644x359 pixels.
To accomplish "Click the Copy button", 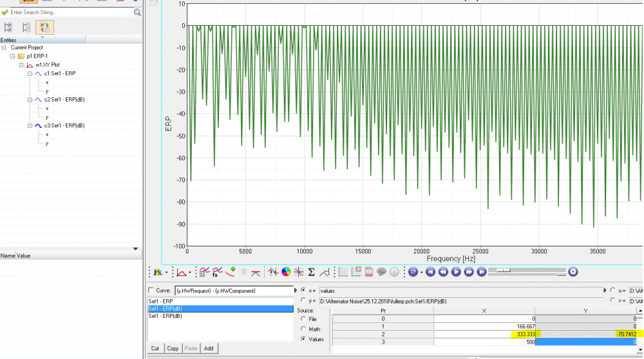I will click(x=173, y=348).
